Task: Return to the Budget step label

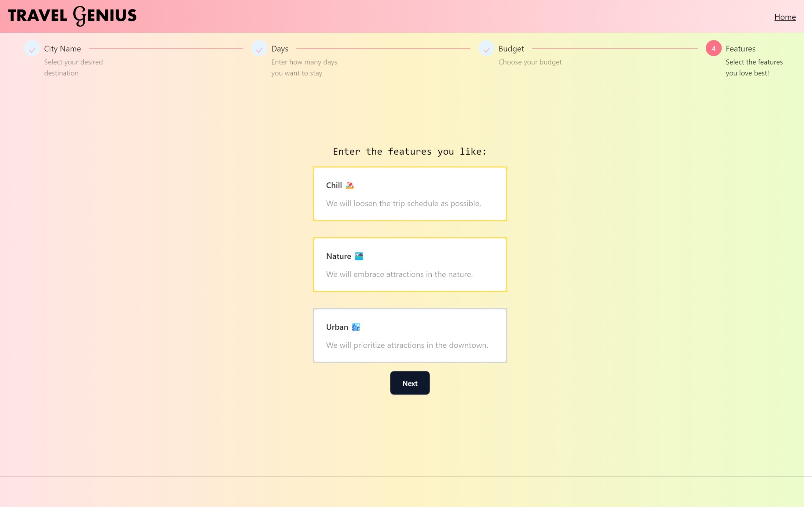Action: pyautogui.click(x=511, y=49)
